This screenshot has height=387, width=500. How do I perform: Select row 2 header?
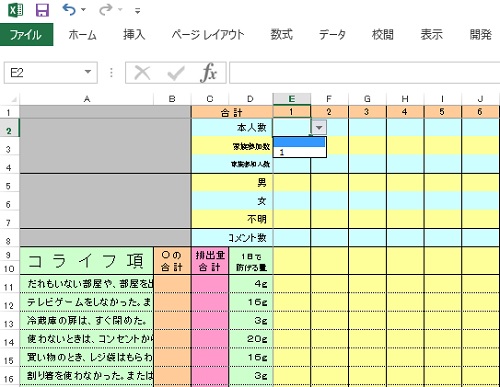coord(9,128)
